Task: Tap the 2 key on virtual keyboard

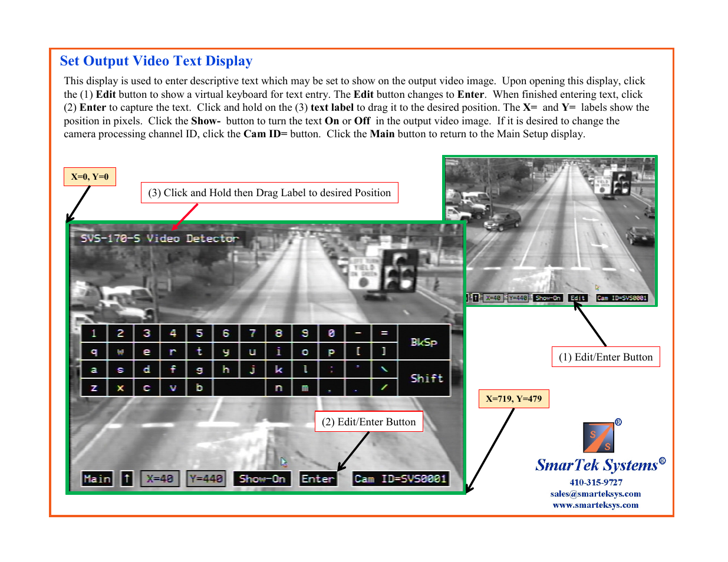Action: click(x=120, y=333)
